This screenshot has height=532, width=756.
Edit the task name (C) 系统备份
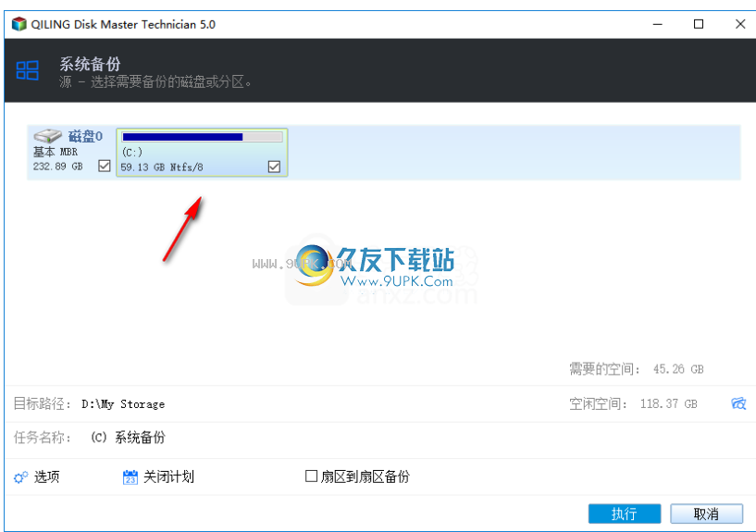click(x=128, y=438)
